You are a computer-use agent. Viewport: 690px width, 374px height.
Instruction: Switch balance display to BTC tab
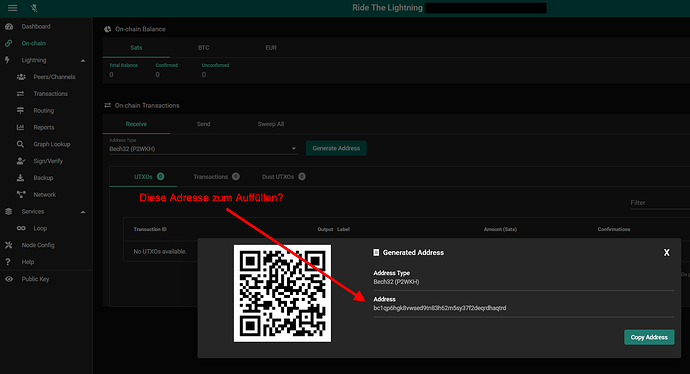(x=203, y=48)
